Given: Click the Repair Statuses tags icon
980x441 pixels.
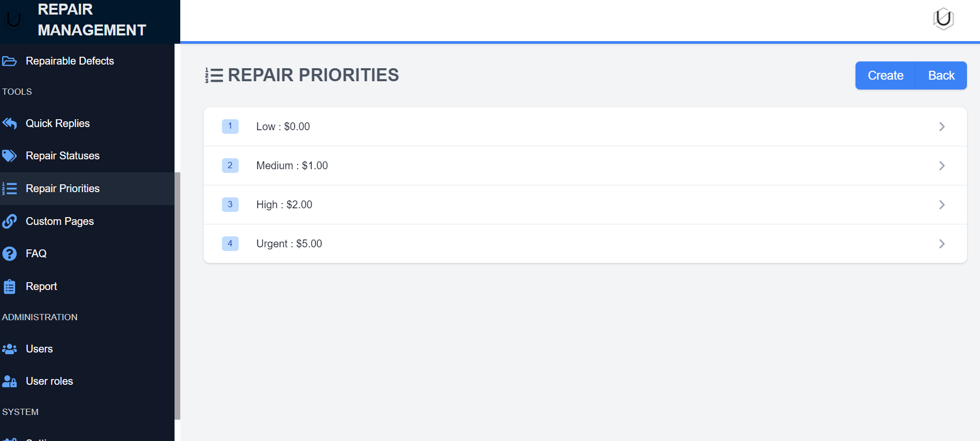Looking at the screenshot, I should point(9,156).
